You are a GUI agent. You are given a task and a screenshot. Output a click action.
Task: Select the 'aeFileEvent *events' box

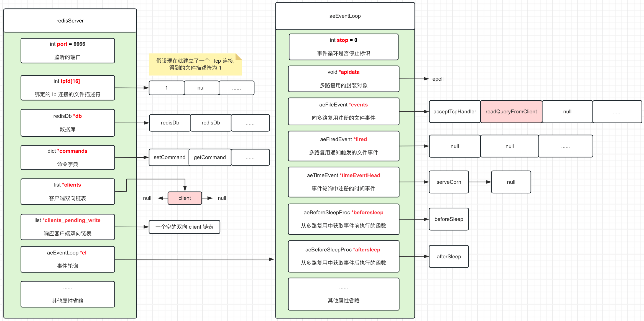[344, 111]
